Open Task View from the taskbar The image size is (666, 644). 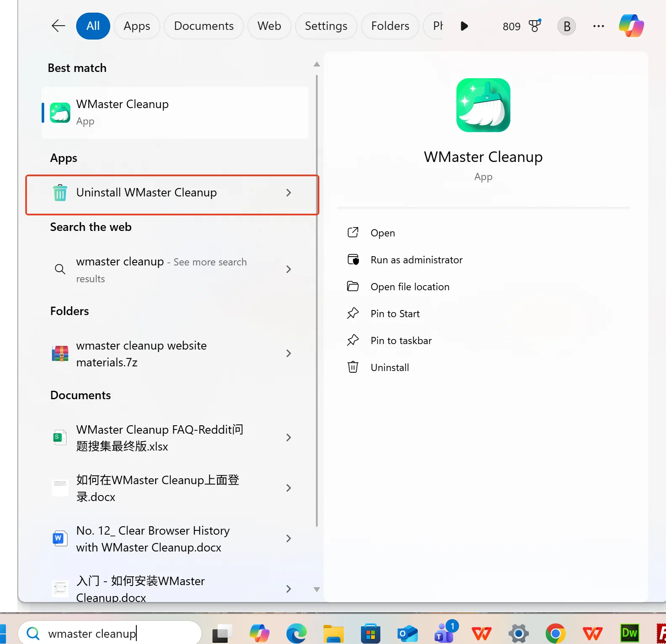coord(222,633)
